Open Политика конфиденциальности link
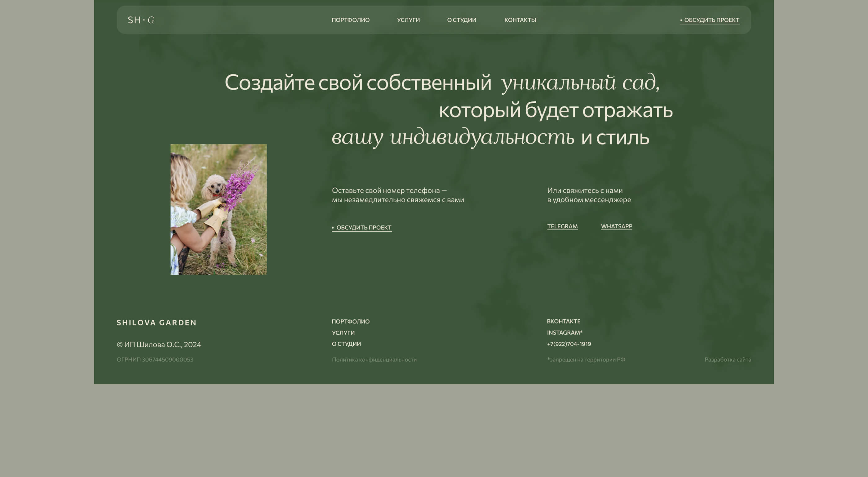The height and width of the screenshot is (477, 868). [374, 360]
